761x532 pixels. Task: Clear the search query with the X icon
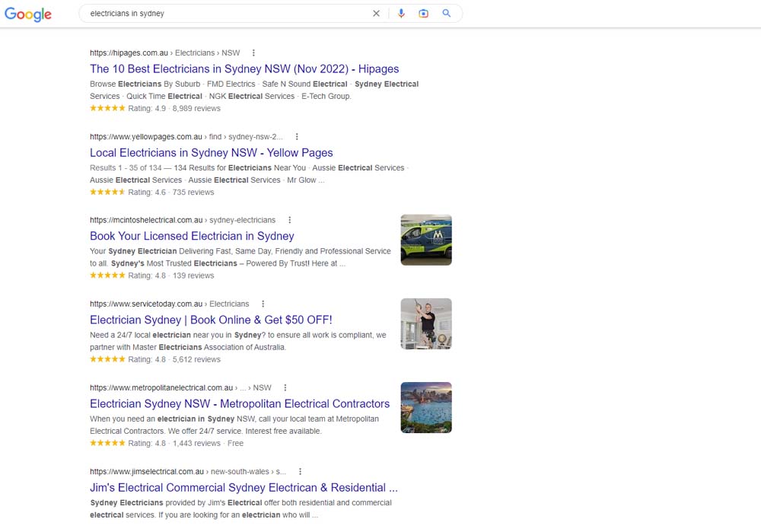[376, 14]
